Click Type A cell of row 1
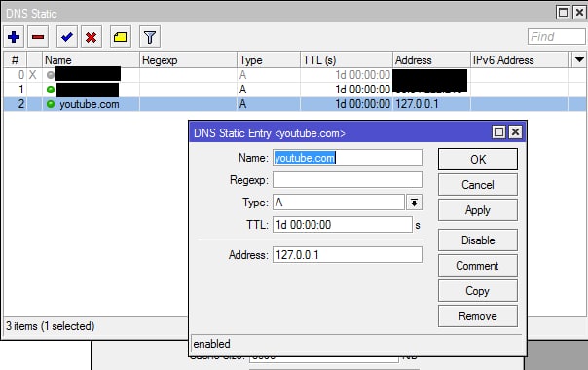Viewport: 588px width, 370px height. (x=269, y=90)
